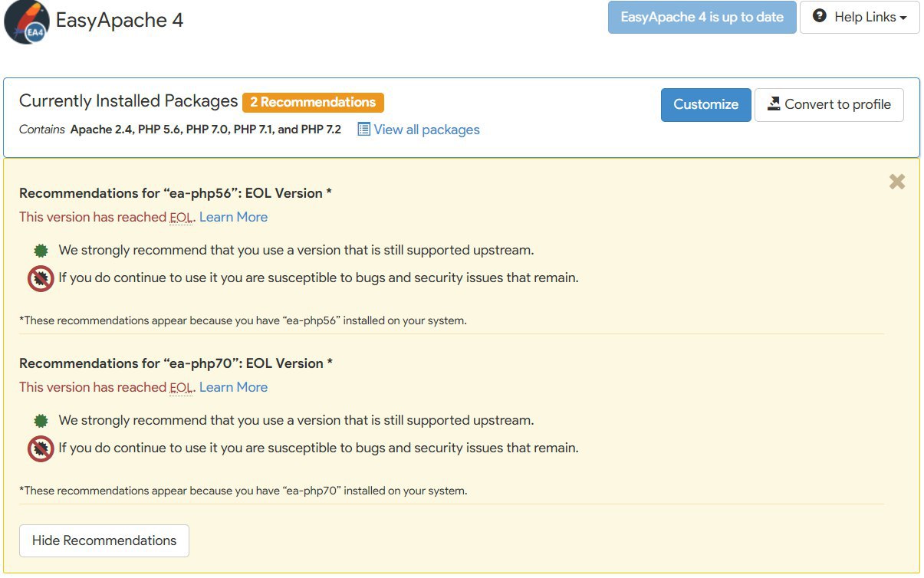Click the EOL abbreviation under ea-php56 heading
The image size is (924, 578).
coord(181,218)
